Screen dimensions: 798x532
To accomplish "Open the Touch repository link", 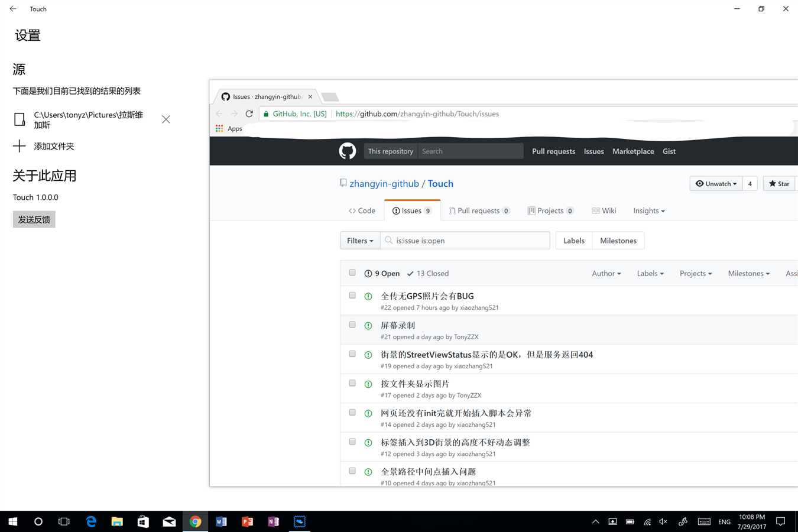I will tap(440, 183).
